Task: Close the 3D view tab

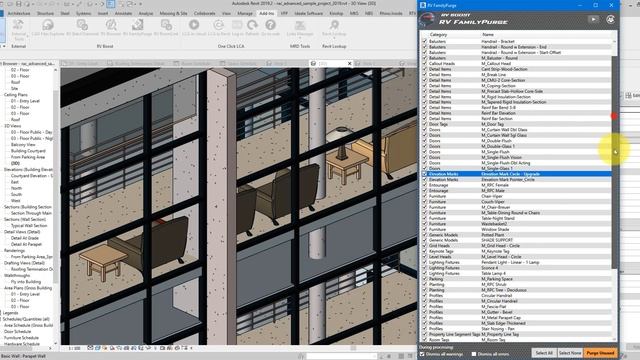Action: pos(349,63)
